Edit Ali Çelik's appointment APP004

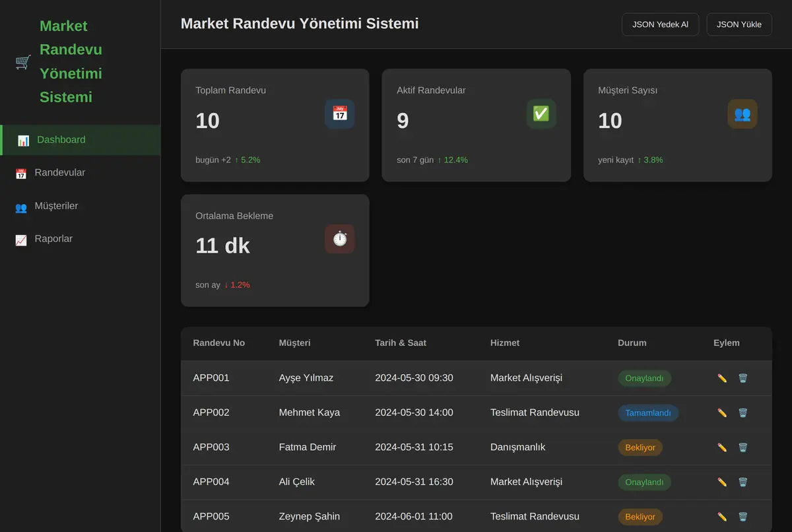(x=722, y=482)
